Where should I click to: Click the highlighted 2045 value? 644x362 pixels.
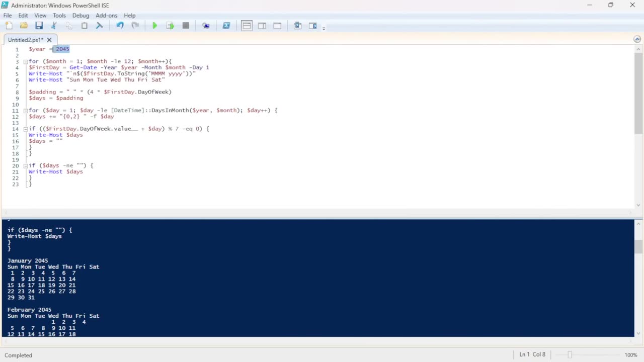coord(62,49)
